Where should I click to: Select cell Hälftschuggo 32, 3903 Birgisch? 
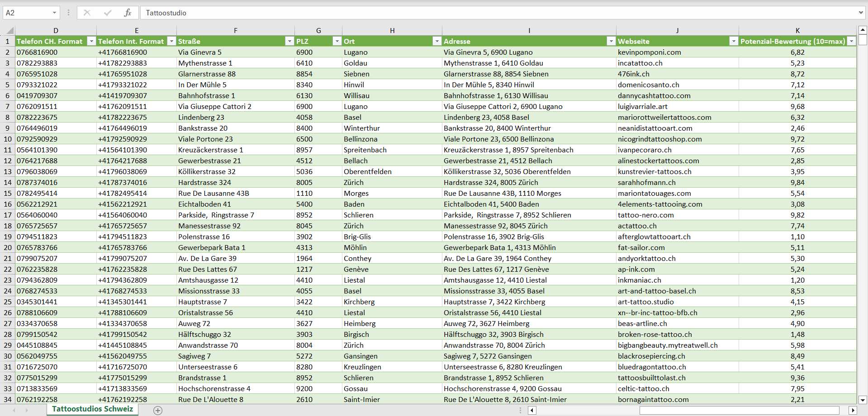pyautogui.click(x=529, y=334)
